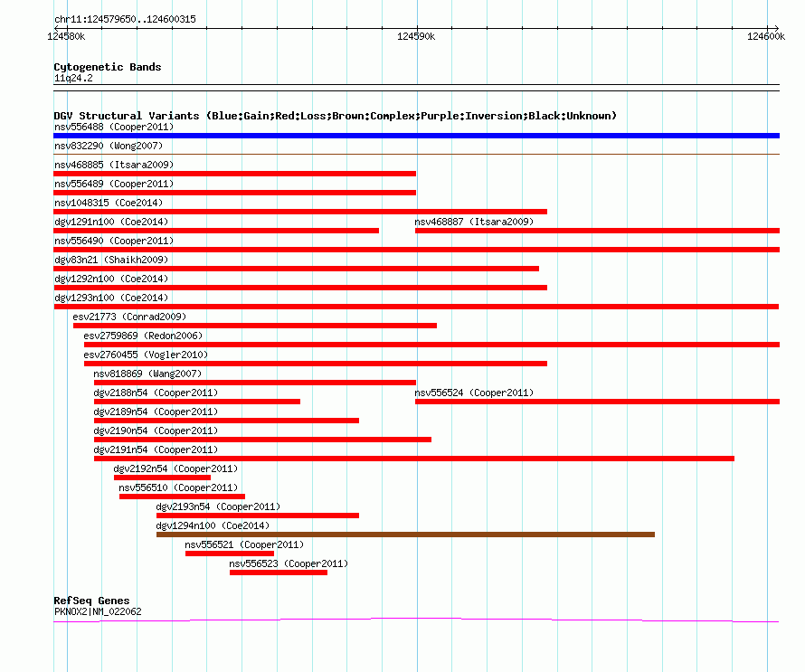This screenshot has height=672, width=805.
Task: Click esv2760455 (Vogler2010) variant label
Action: point(146,355)
